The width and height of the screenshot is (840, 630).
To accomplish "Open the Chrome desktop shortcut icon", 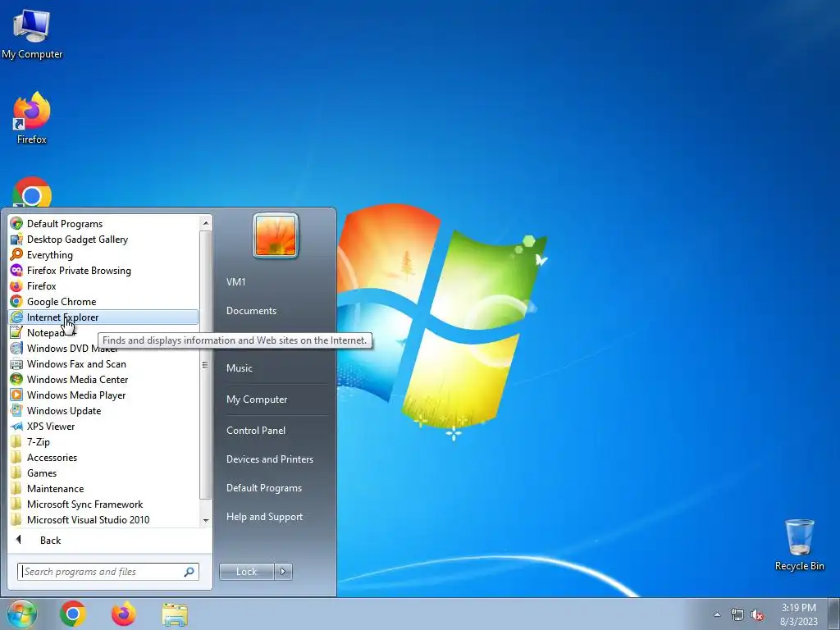I will 32,193.
